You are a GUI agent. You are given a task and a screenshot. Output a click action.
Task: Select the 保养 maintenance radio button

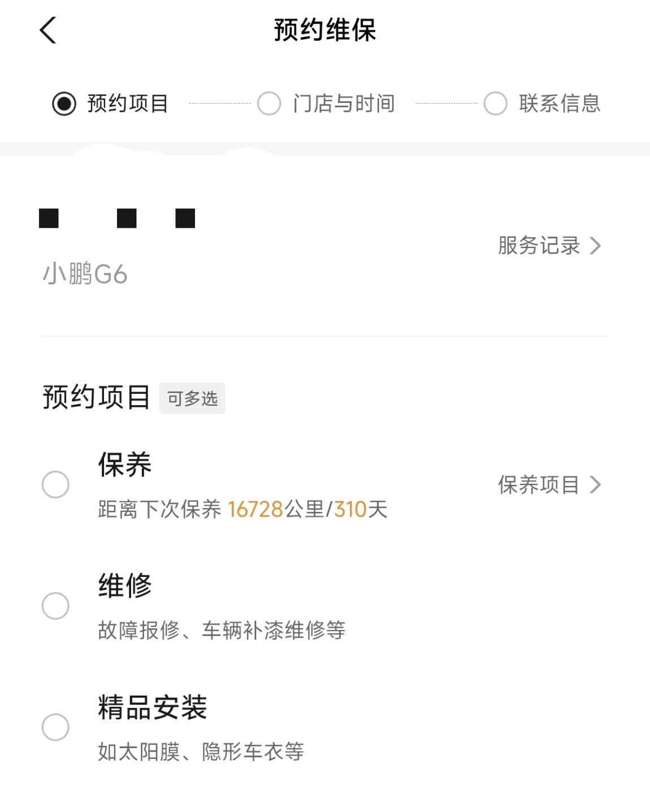[55, 484]
